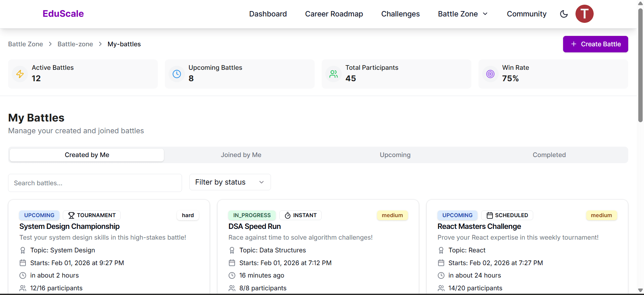The height and width of the screenshot is (295, 644).
Task: Switch to the Joined by Me tab
Action: point(241,155)
